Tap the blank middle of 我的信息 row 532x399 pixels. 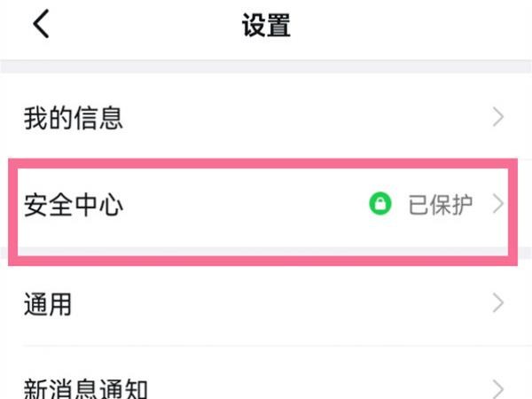(305, 117)
